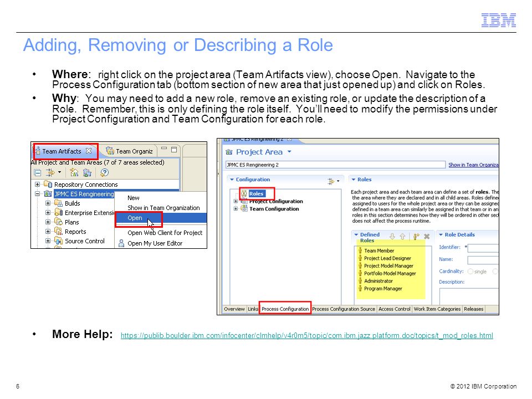Image resolution: width=532 pixels, height=399 pixels.
Task: Select the Project Model Manager role
Action: [388, 266]
